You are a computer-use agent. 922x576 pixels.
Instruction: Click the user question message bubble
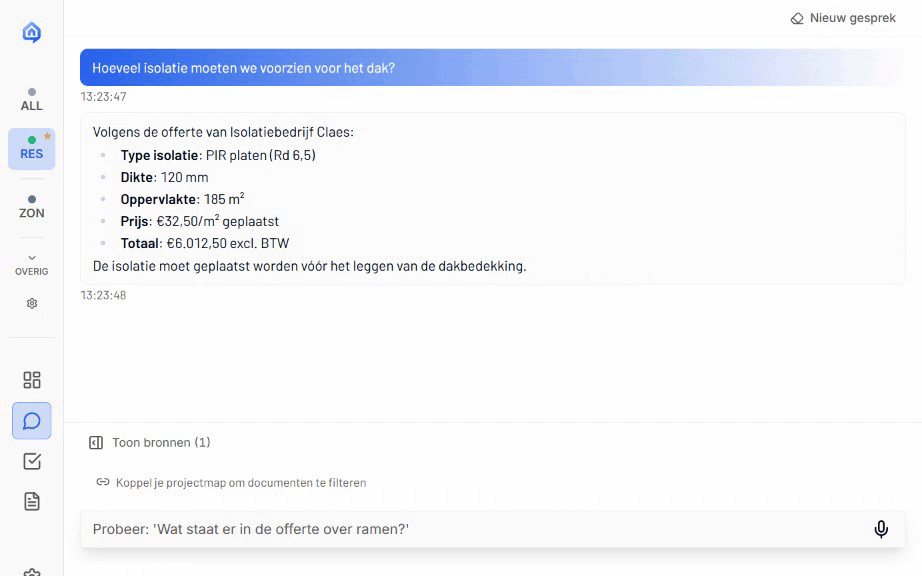point(492,68)
